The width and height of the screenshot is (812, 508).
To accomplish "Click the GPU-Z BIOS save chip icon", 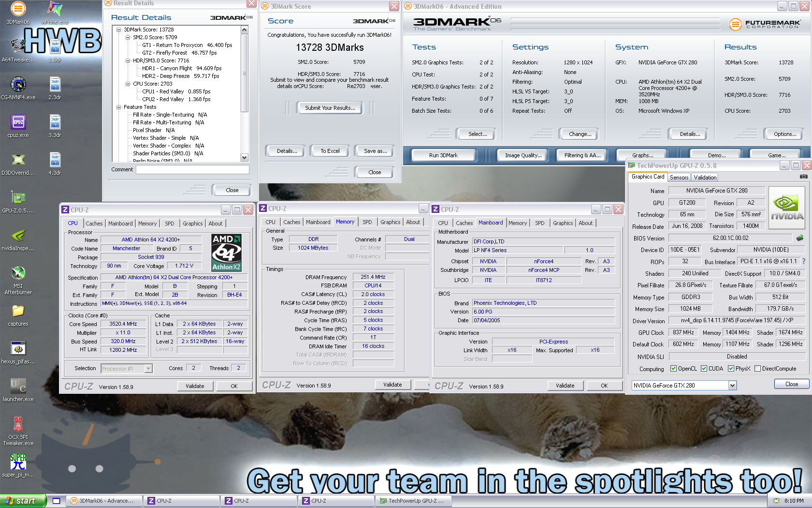I will pyautogui.click(x=800, y=238).
